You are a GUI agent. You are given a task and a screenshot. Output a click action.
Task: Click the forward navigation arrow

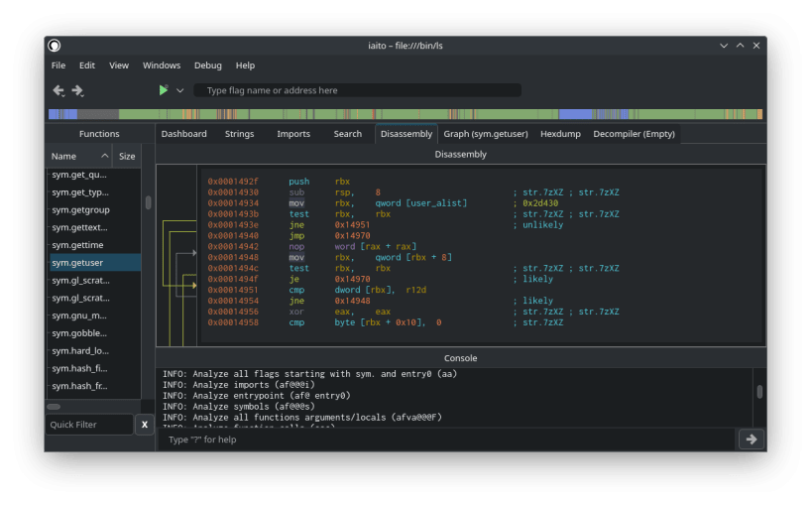[x=77, y=90]
